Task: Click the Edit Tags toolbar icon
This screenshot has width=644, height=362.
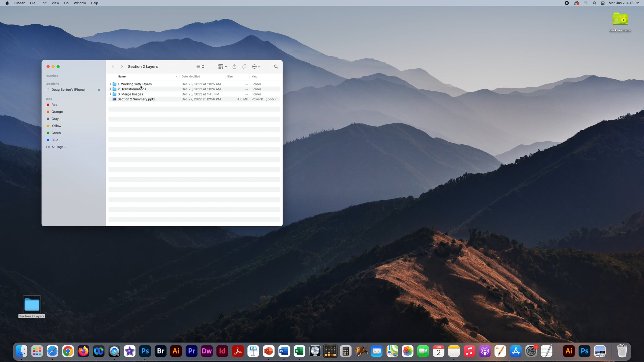Action: [x=244, y=67]
